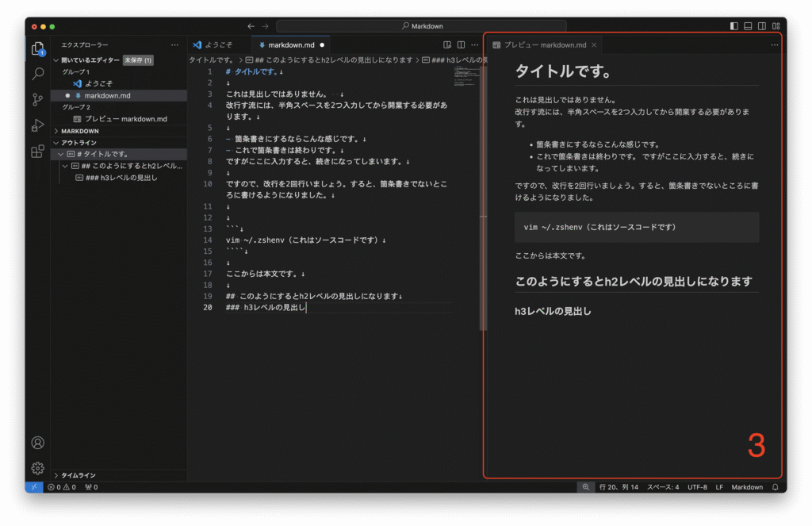Click the zoom magnifier icon in status bar

[x=586, y=487]
